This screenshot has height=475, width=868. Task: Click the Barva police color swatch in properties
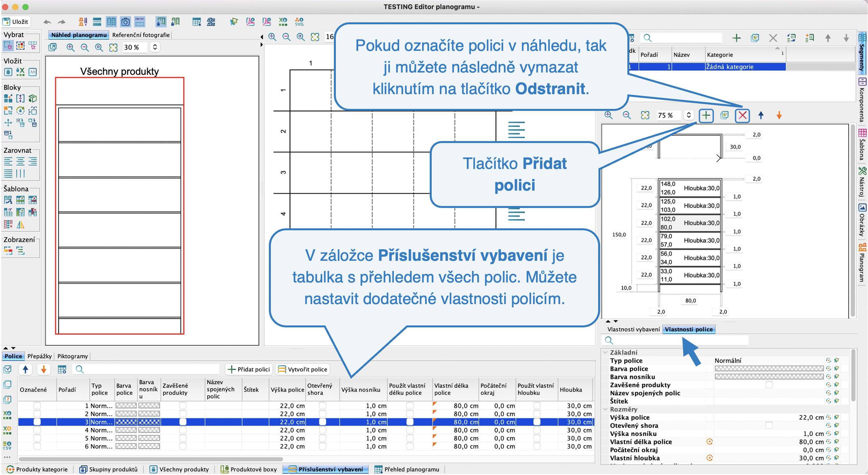(769, 369)
